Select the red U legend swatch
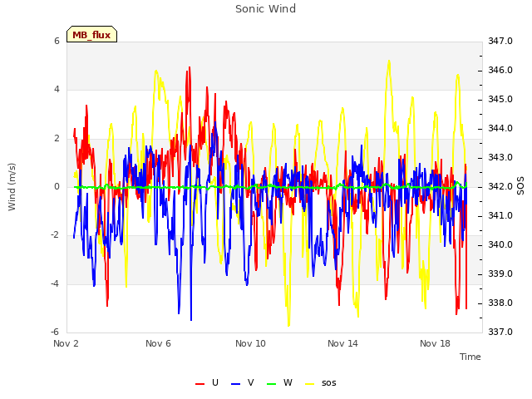 click(199, 383)
